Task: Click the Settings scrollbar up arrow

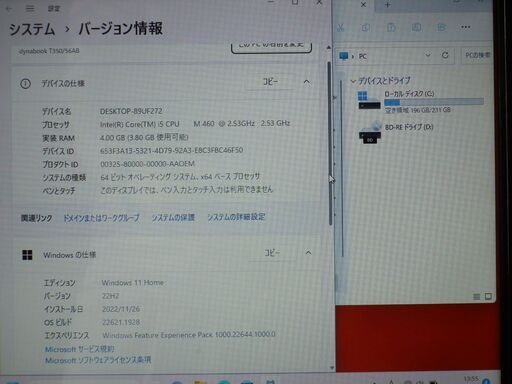Action: coord(328,48)
